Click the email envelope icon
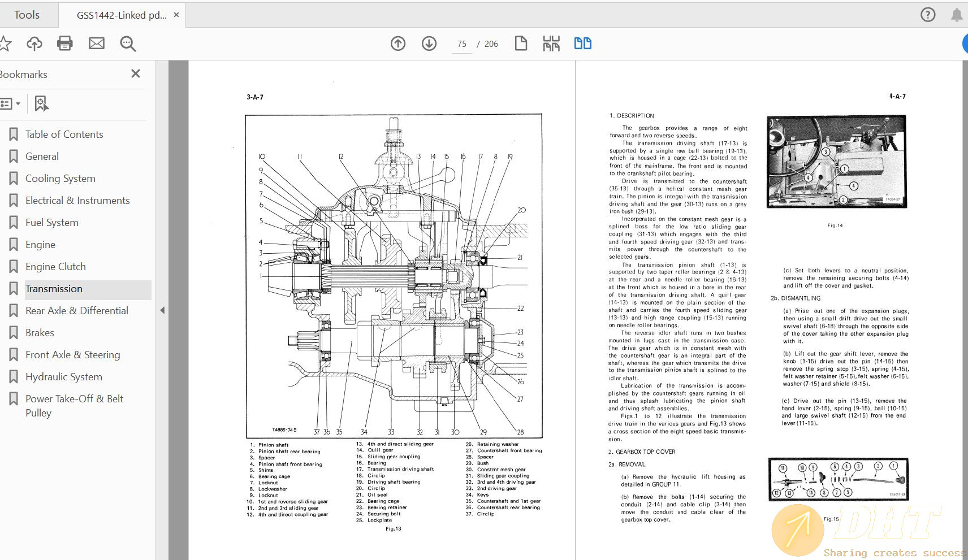The width and height of the screenshot is (968, 560). (97, 44)
